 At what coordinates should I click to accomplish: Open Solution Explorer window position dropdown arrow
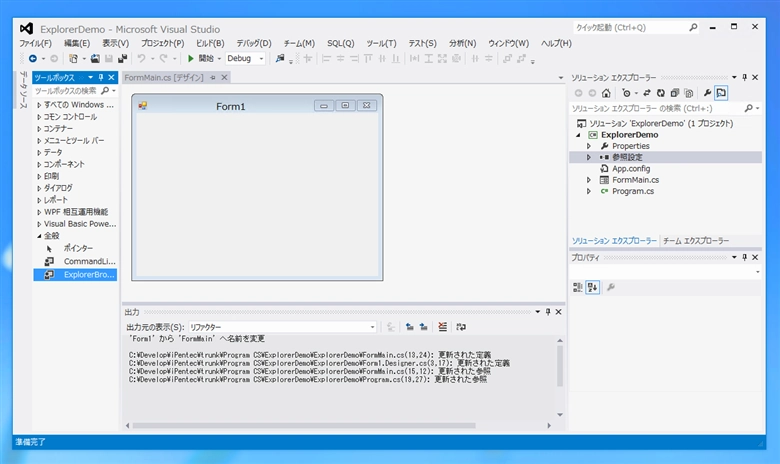[734, 78]
